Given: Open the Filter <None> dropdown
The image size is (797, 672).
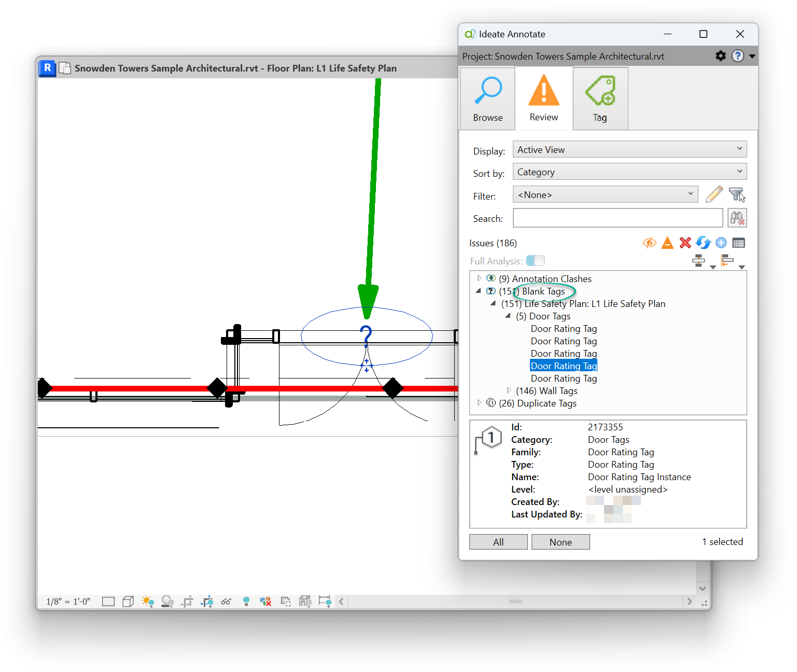Looking at the screenshot, I should coord(605,194).
